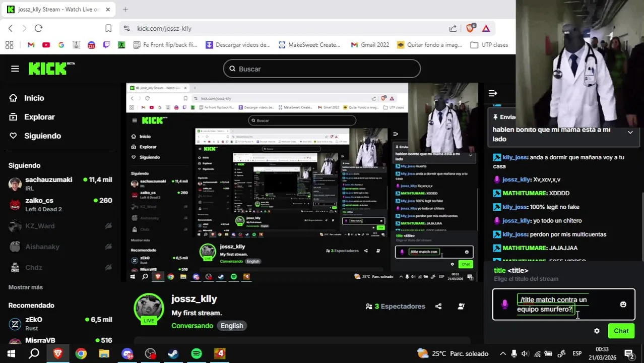Open taskbar search
The height and width of the screenshot is (363, 644).
[34, 353]
